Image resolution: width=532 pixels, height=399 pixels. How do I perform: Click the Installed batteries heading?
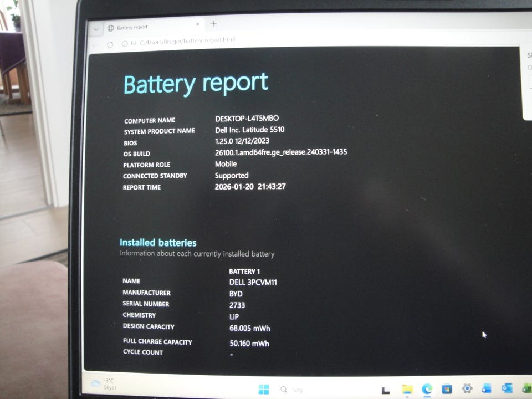158,243
